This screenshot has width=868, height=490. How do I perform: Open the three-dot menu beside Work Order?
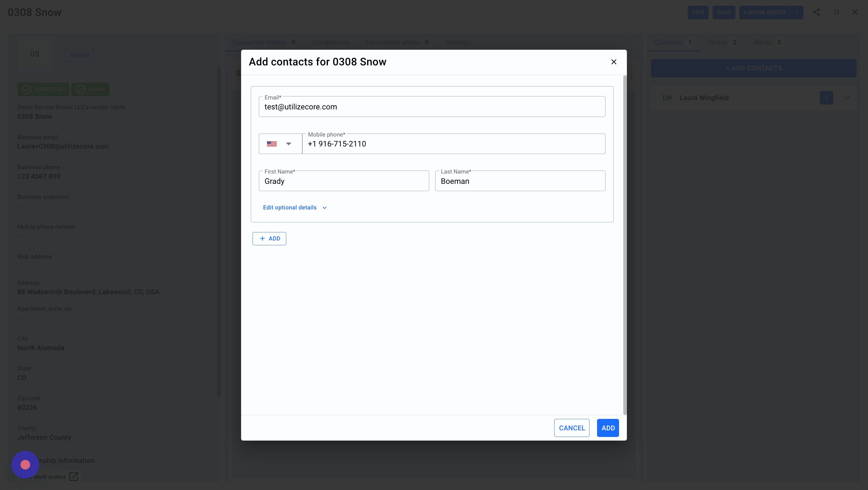point(797,12)
